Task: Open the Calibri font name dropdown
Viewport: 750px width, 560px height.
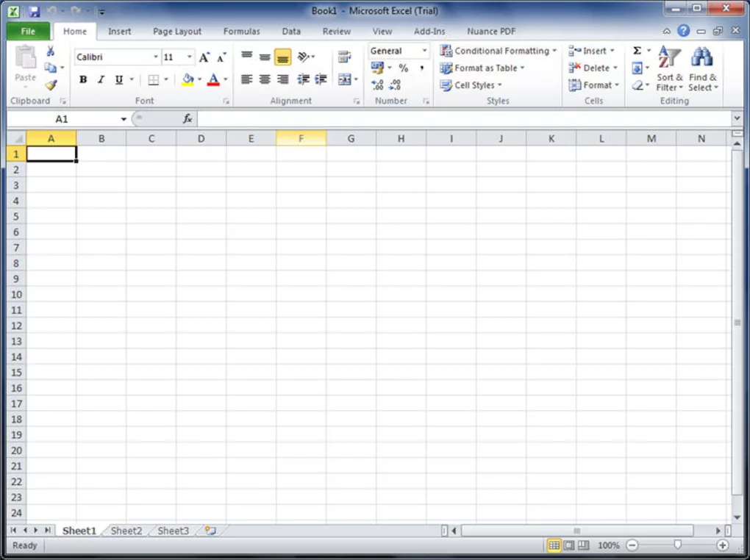Action: (x=155, y=57)
